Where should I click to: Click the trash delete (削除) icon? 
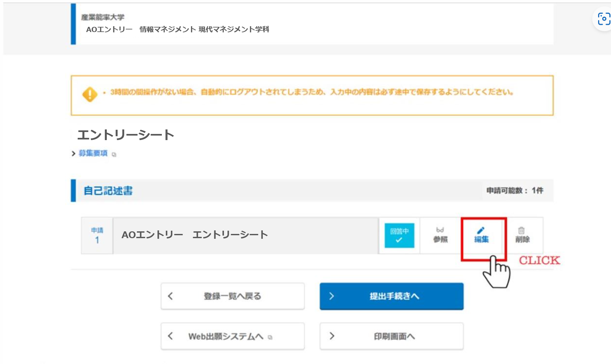point(521,231)
